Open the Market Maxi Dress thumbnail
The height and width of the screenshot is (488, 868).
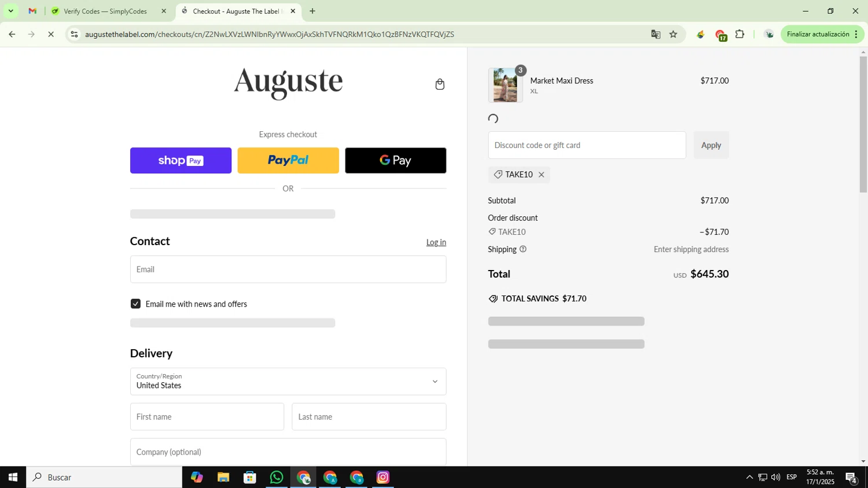coord(505,85)
